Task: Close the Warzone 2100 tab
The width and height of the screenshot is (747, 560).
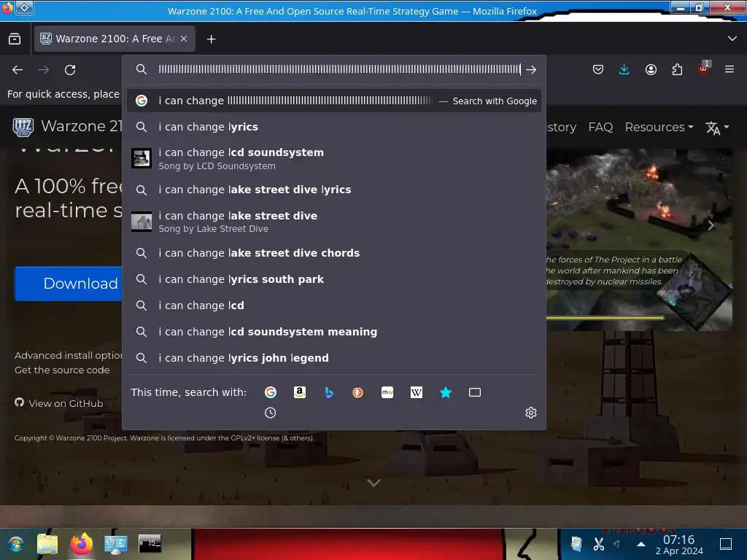Action: [x=184, y=39]
